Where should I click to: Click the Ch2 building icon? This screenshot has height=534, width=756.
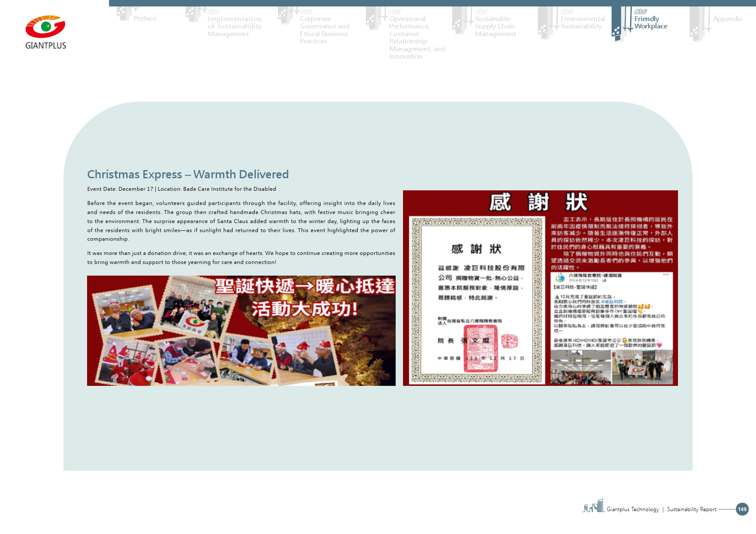[286, 16]
